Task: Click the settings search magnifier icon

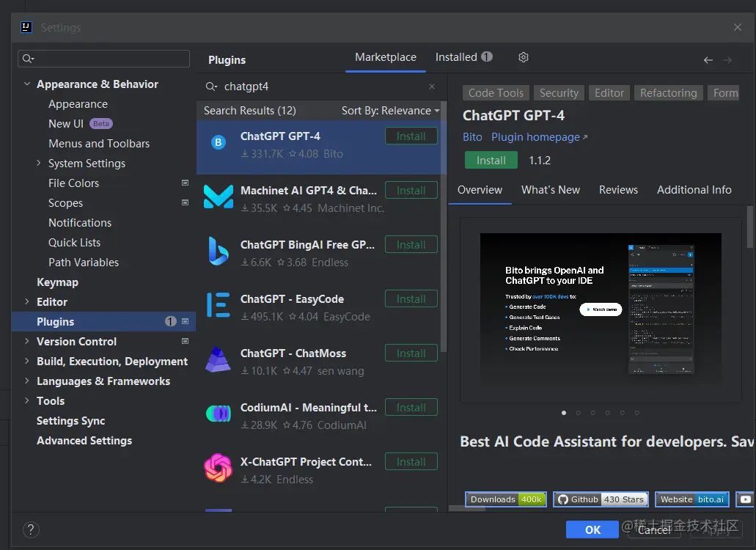Action: click(x=28, y=59)
